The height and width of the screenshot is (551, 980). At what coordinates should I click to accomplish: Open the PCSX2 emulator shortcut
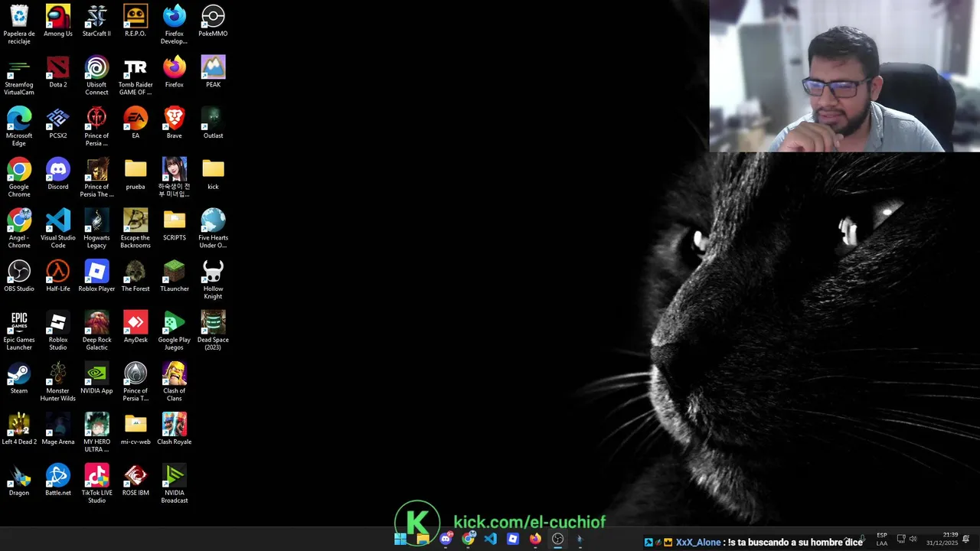58,122
